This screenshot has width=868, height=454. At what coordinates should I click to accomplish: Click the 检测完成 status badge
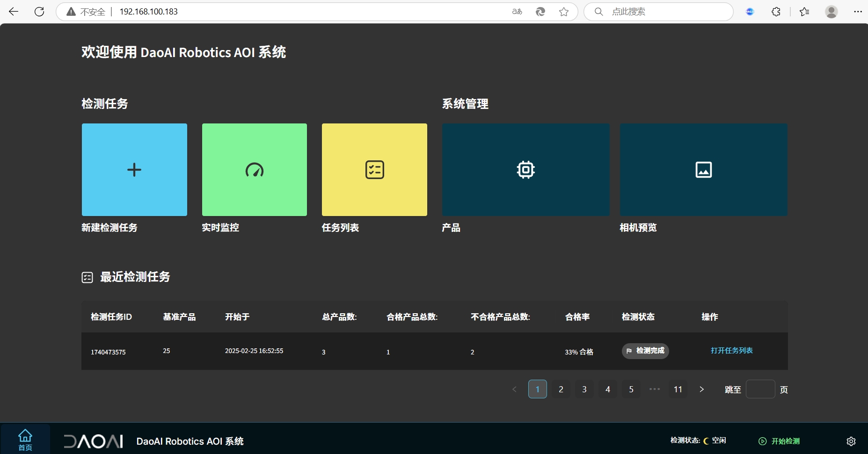point(645,351)
